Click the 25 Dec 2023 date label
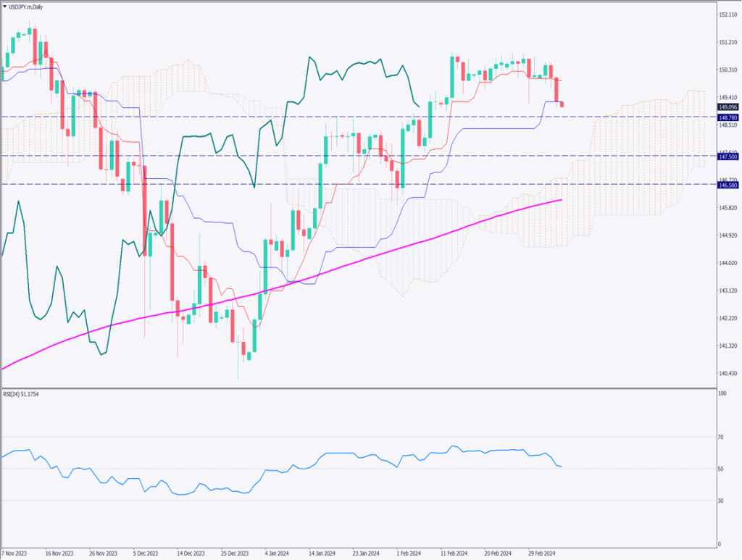Image resolution: width=742 pixels, height=560 pixels. [x=235, y=551]
